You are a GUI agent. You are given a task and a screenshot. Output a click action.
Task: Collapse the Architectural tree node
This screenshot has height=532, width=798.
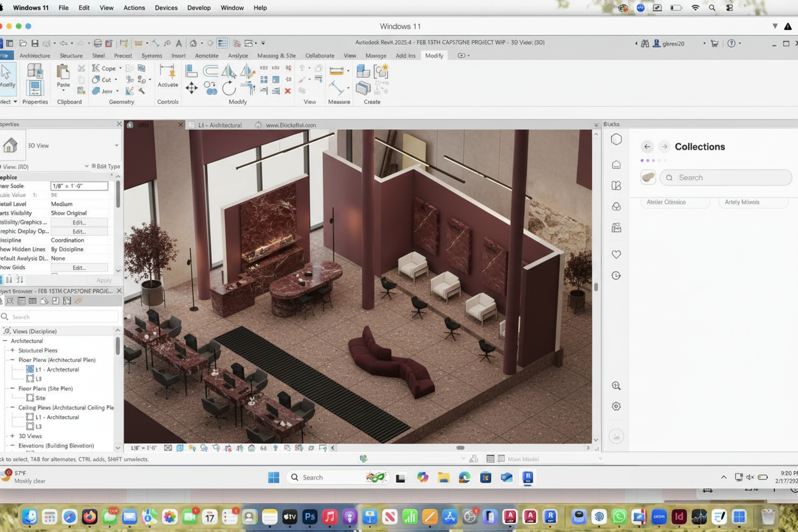coord(5,341)
